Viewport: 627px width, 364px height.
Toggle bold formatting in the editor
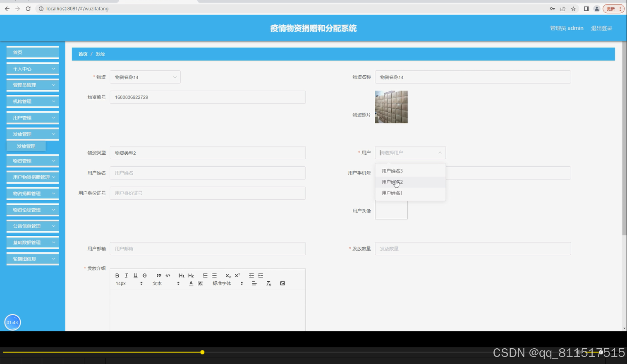(x=117, y=275)
